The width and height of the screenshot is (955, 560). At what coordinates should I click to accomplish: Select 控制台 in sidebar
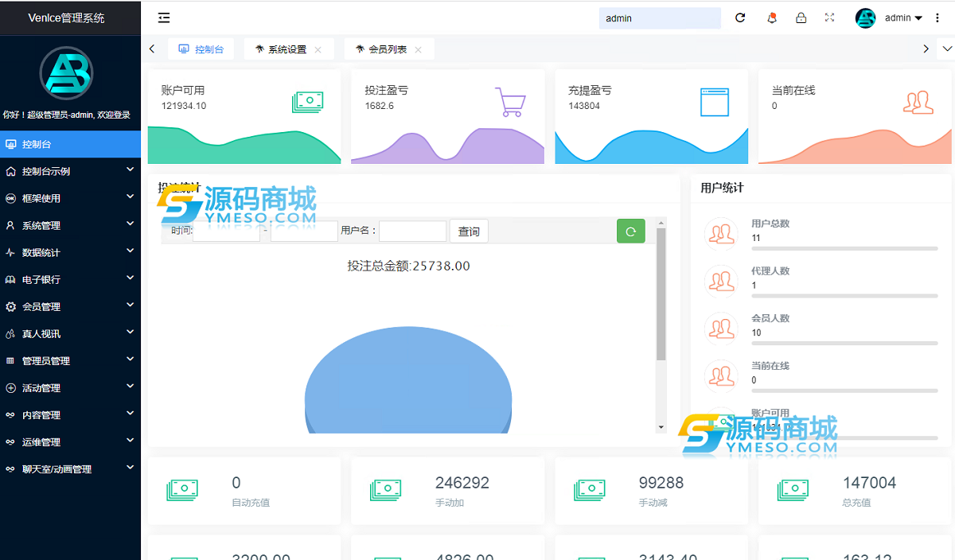[x=70, y=144]
